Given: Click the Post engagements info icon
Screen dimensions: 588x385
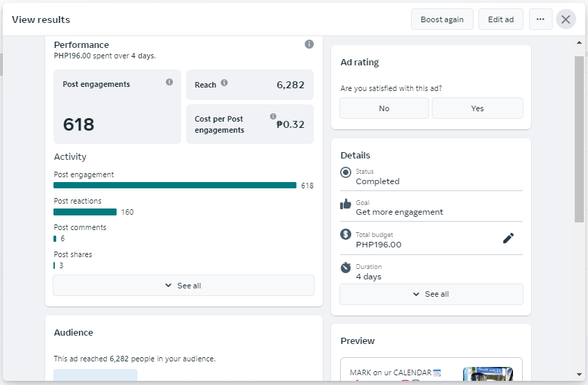Looking at the screenshot, I should coord(169,82).
